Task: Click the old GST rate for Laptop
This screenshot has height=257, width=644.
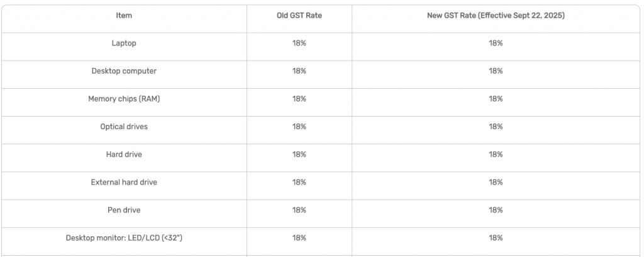Action: coord(299,43)
